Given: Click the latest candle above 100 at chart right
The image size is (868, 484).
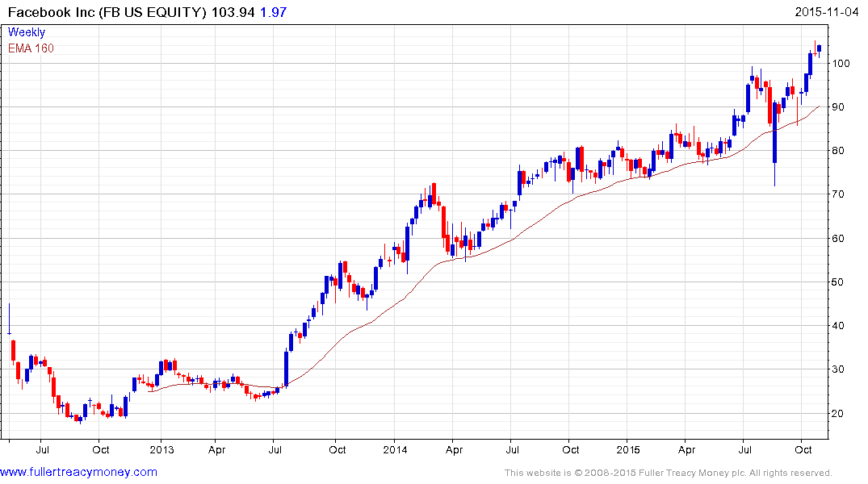Looking at the screenshot, I should [820, 50].
